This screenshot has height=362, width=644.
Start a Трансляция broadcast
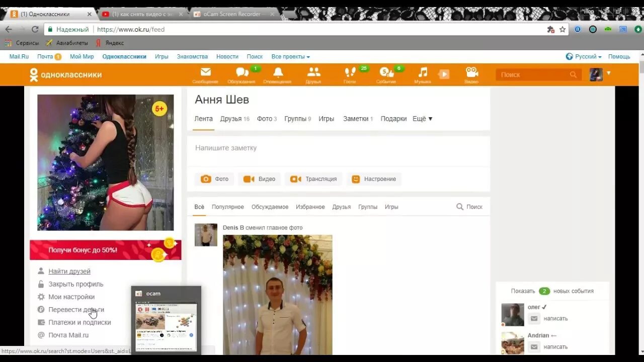pyautogui.click(x=313, y=179)
